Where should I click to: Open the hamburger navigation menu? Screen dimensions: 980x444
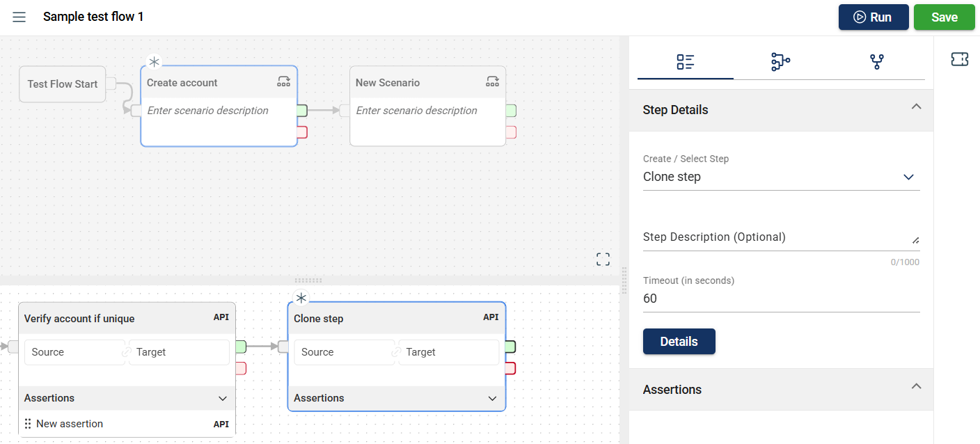tap(19, 17)
